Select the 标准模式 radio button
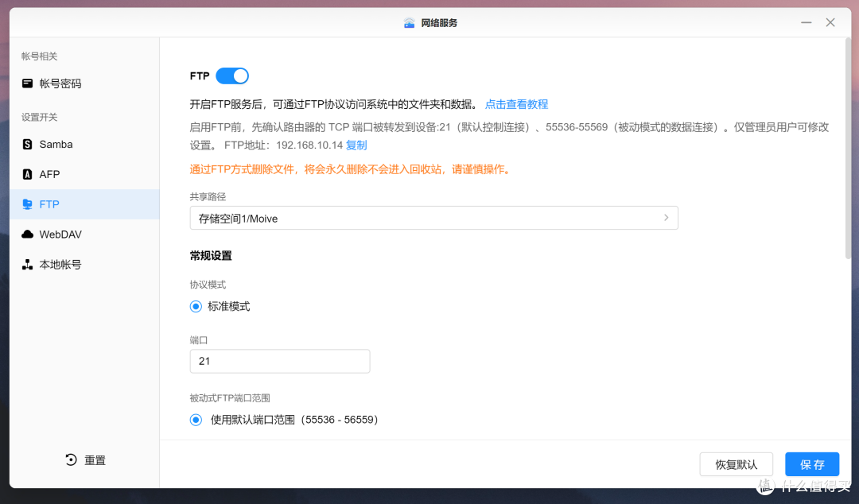The image size is (859, 504). click(196, 306)
